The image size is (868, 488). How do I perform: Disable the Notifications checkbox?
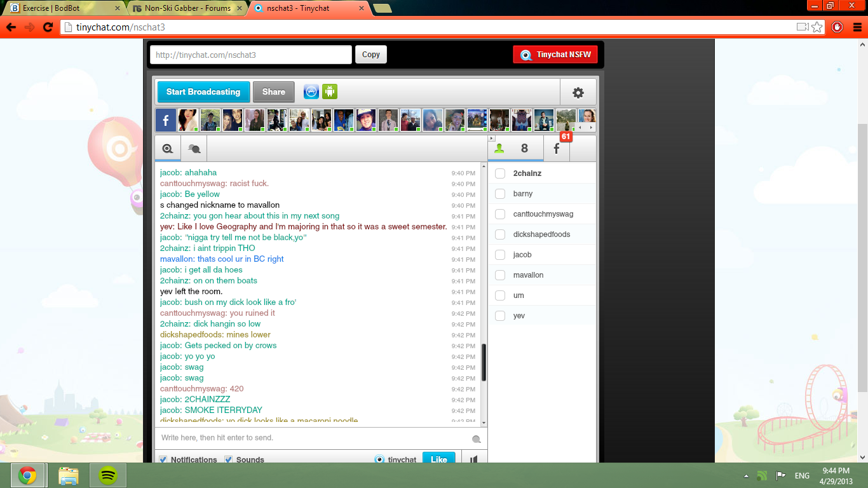point(163,459)
